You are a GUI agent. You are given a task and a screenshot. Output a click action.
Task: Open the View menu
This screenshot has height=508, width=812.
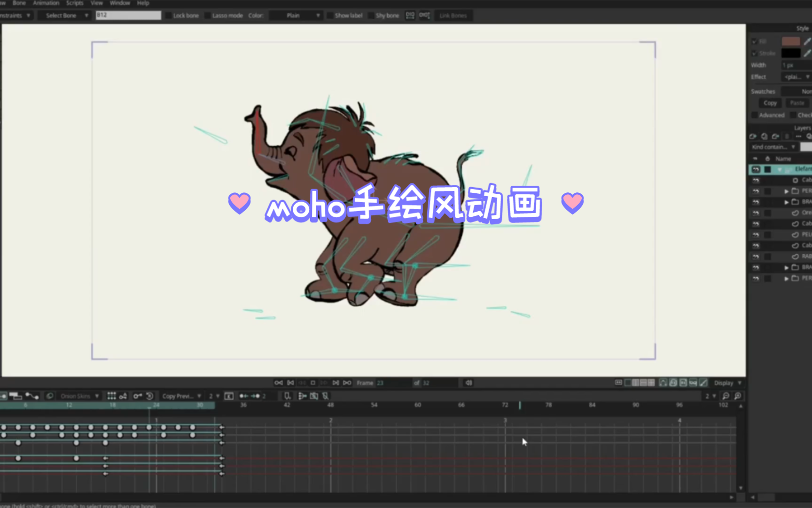tap(97, 3)
